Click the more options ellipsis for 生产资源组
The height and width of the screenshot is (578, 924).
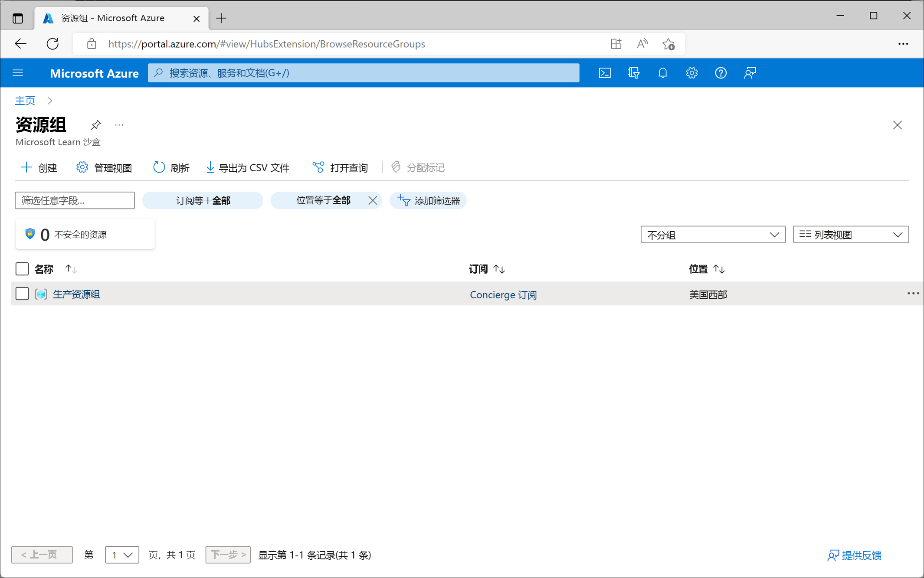point(913,294)
